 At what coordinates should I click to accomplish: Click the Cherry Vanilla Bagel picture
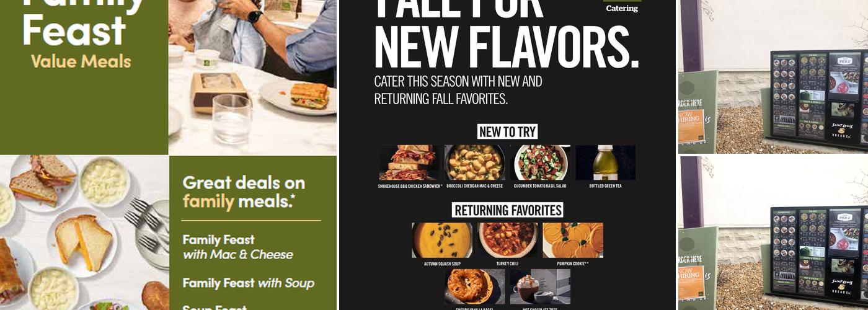(x=475, y=286)
